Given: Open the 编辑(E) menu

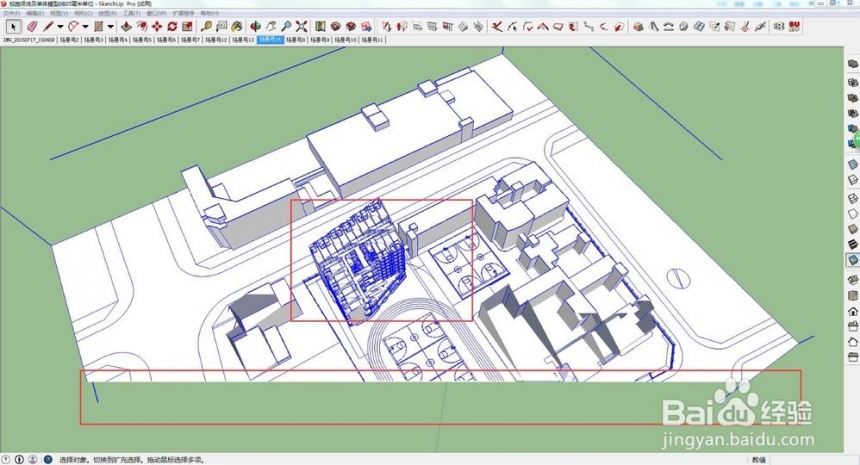Looking at the screenshot, I should pos(36,13).
